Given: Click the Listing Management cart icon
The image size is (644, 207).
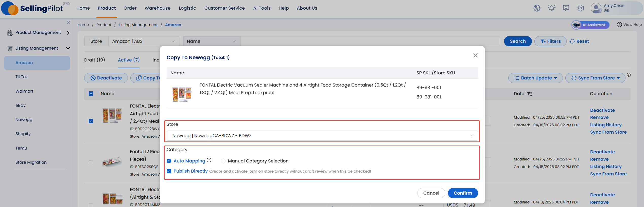Looking at the screenshot, I should 10,48.
